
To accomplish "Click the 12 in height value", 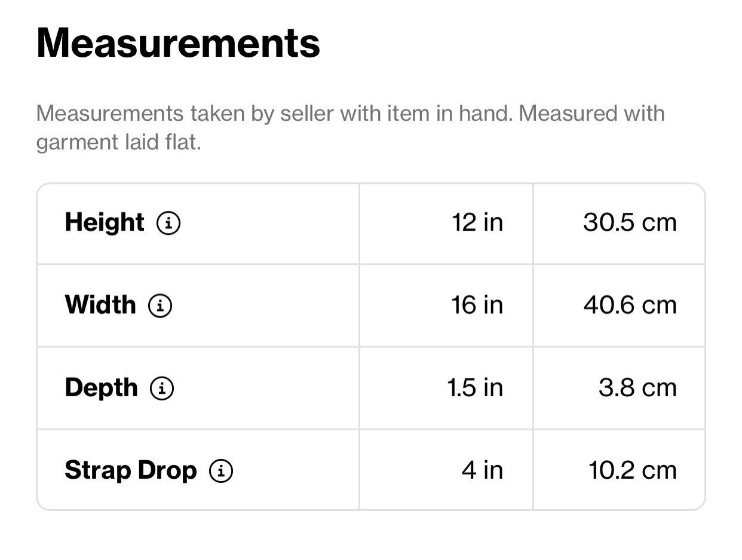I will [x=477, y=223].
